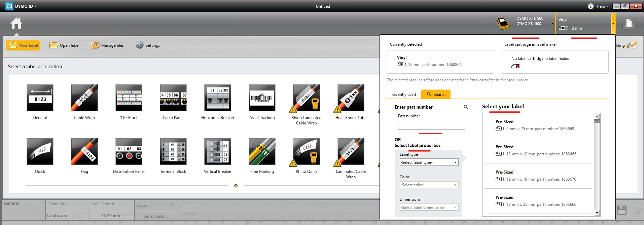Viewport: 644px width, 225px height.
Task: Pick the Heat-Shrink Tube label application
Action: pos(351,98)
